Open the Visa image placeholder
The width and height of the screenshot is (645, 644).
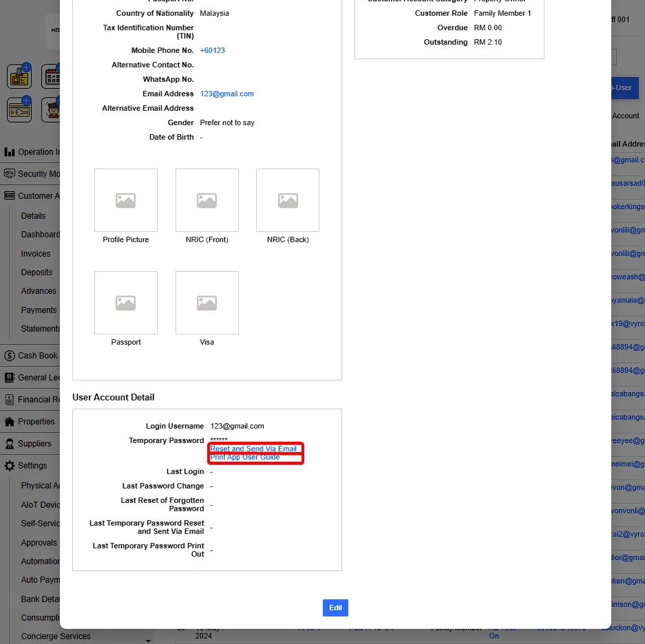[207, 303]
